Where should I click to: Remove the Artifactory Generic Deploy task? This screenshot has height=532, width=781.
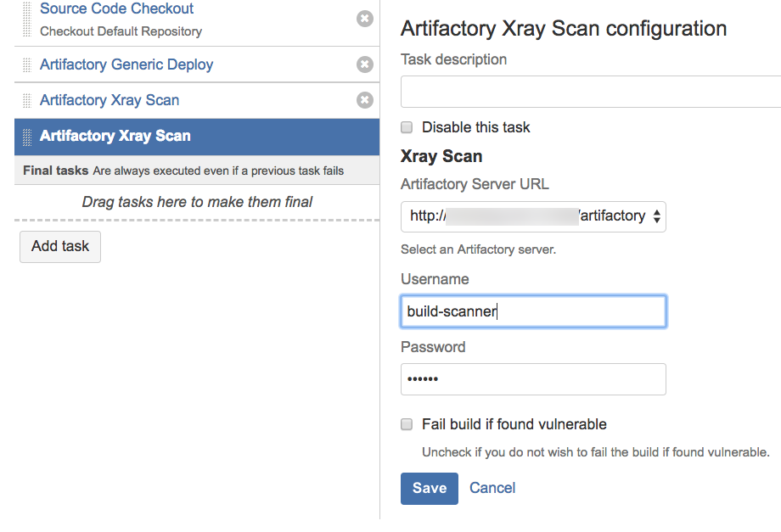point(365,64)
